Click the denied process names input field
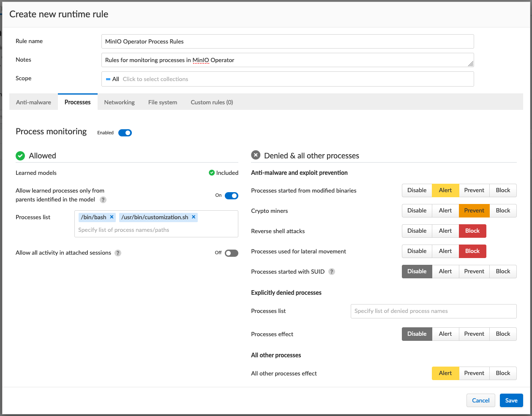 pos(433,311)
